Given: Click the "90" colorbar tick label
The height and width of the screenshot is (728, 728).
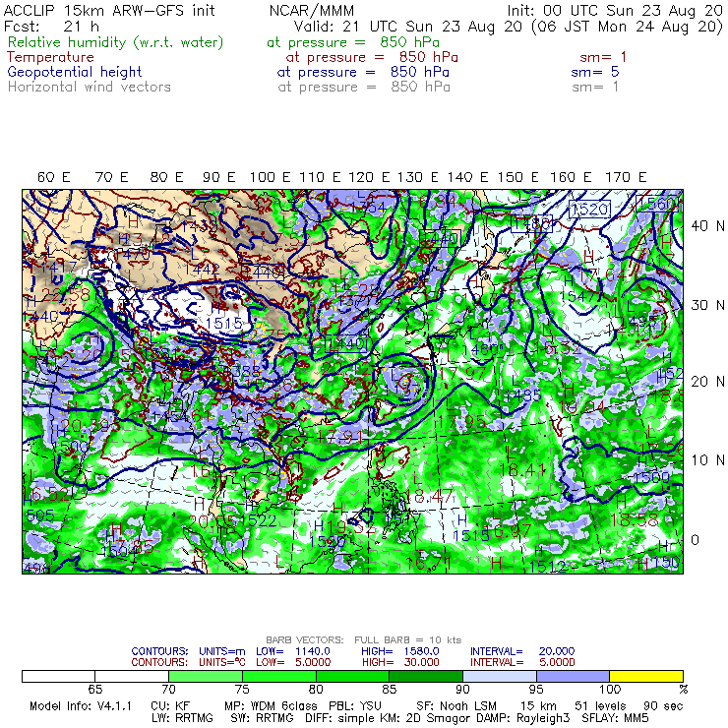Looking at the screenshot, I should click(462, 689).
